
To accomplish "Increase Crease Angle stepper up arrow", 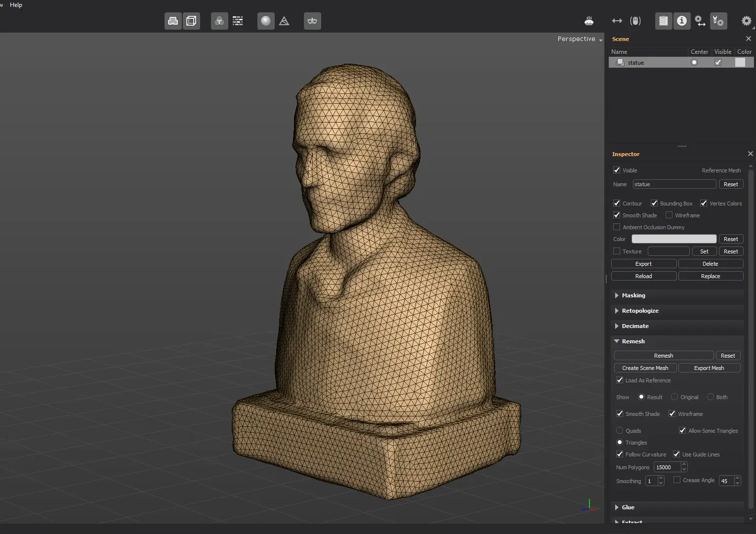I will click(737, 478).
